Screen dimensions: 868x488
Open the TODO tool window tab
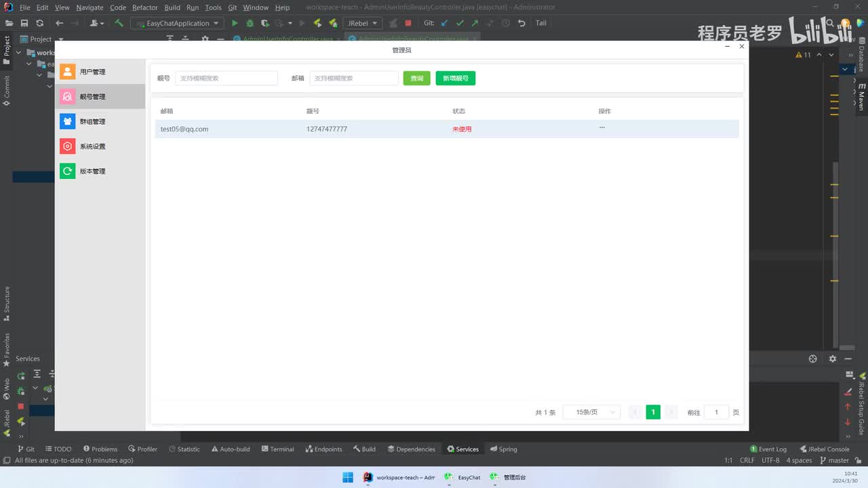pos(58,449)
